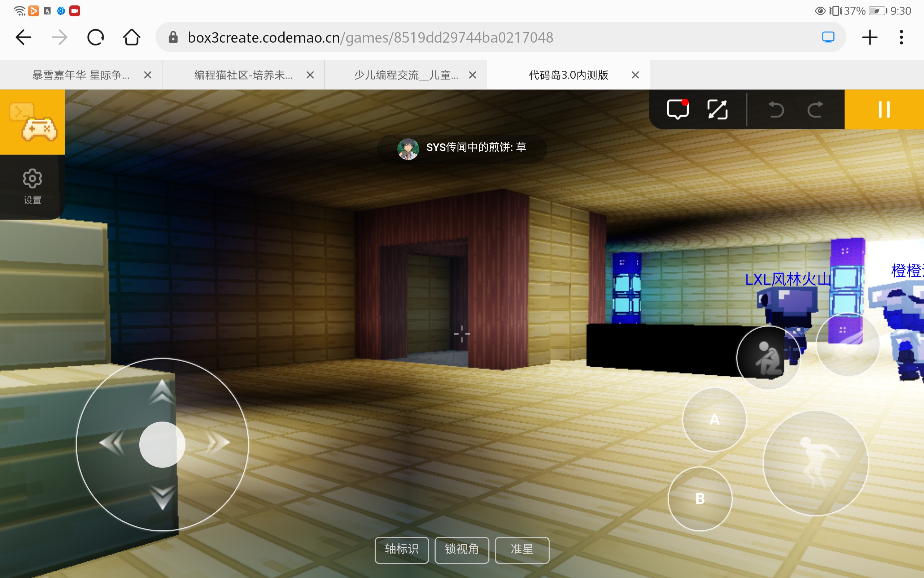Toggle 准星 crosshair display
The height and width of the screenshot is (578, 924).
pyautogui.click(x=522, y=550)
